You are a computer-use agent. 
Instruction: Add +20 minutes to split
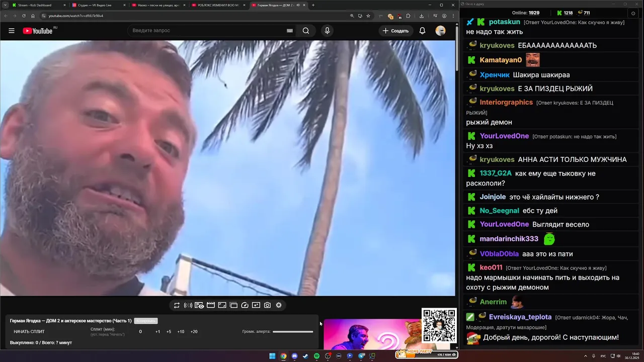click(x=194, y=331)
